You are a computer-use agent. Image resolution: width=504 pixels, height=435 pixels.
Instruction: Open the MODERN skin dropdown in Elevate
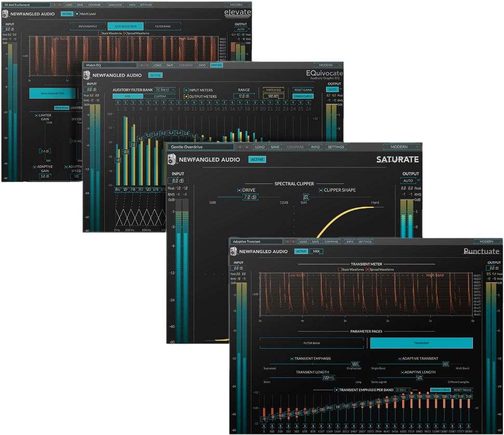pyautogui.click(x=238, y=5)
